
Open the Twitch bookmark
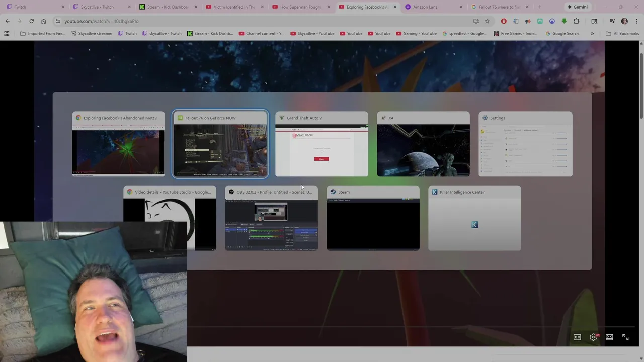(127, 34)
